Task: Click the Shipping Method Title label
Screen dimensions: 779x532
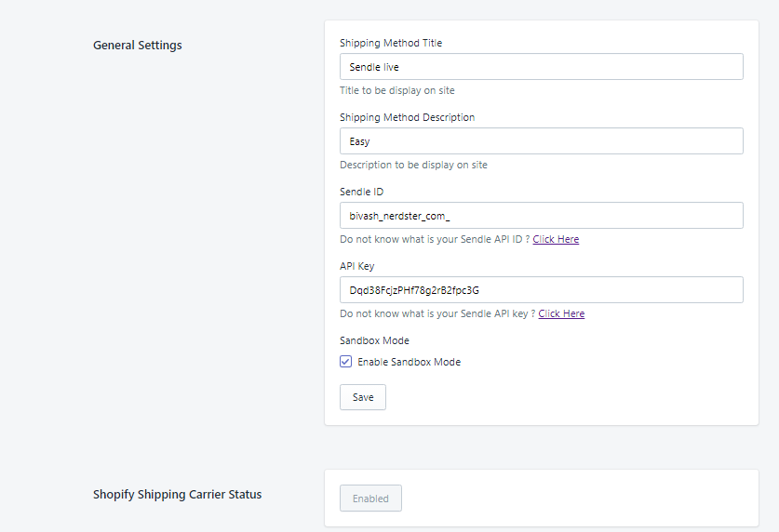Action: (391, 43)
